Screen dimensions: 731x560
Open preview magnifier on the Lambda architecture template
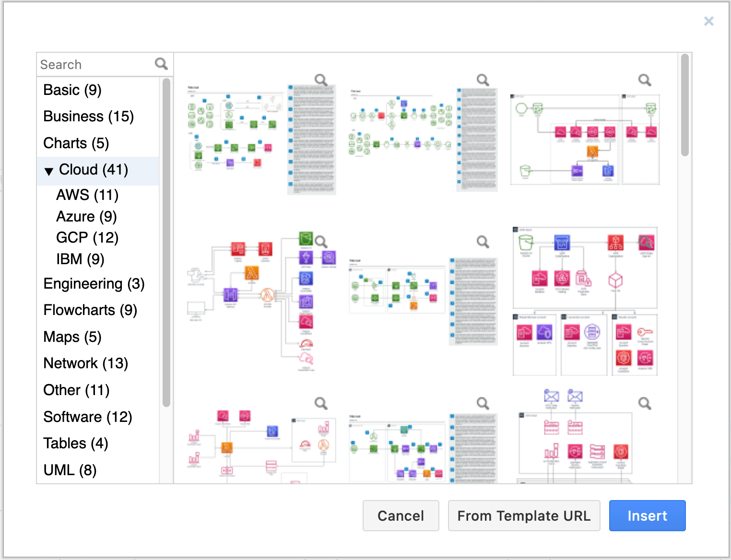click(320, 242)
